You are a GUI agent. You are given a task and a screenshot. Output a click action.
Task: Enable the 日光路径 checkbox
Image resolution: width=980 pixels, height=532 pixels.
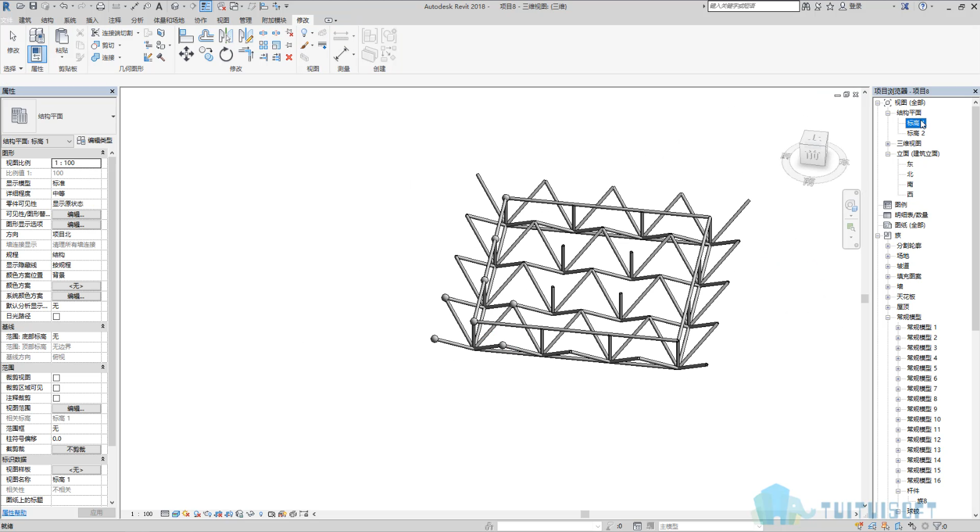point(57,316)
